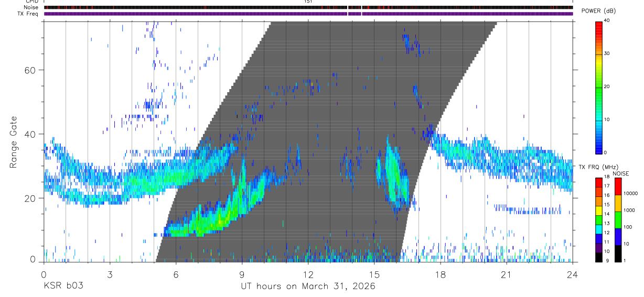This screenshot has width=644, height=297.
Task: Click the 12 tick on UT hours axis
Action: tap(308, 274)
